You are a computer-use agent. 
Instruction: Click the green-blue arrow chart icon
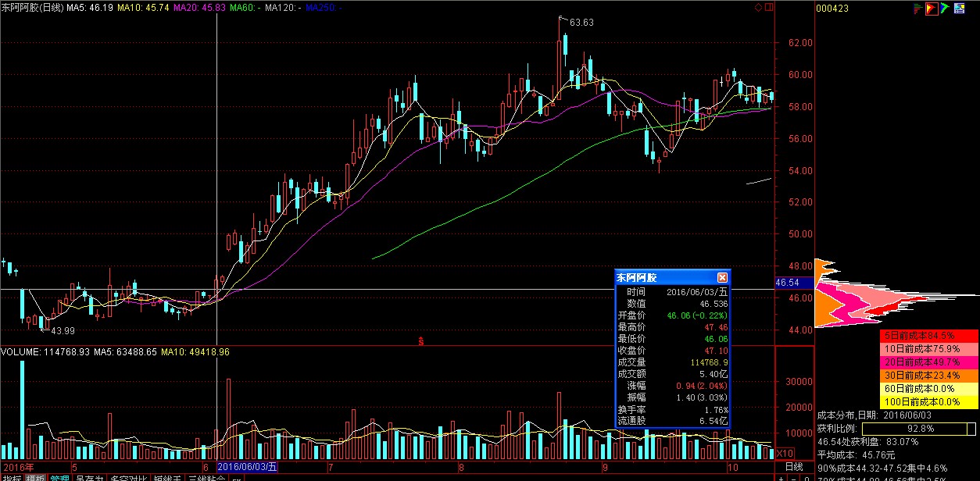tap(944, 9)
